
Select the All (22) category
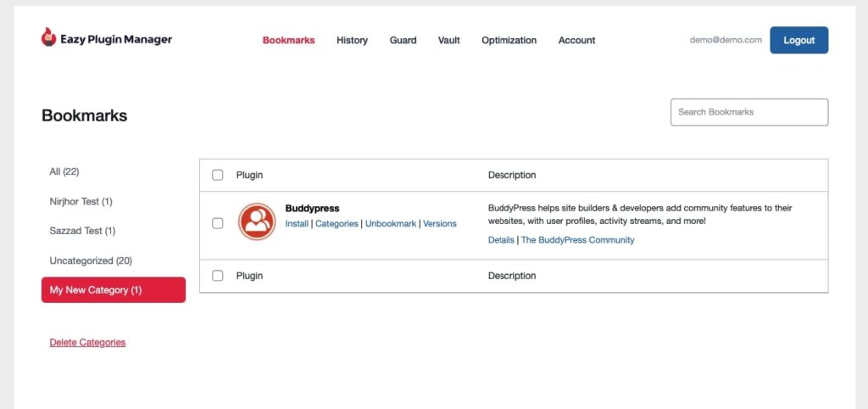64,171
